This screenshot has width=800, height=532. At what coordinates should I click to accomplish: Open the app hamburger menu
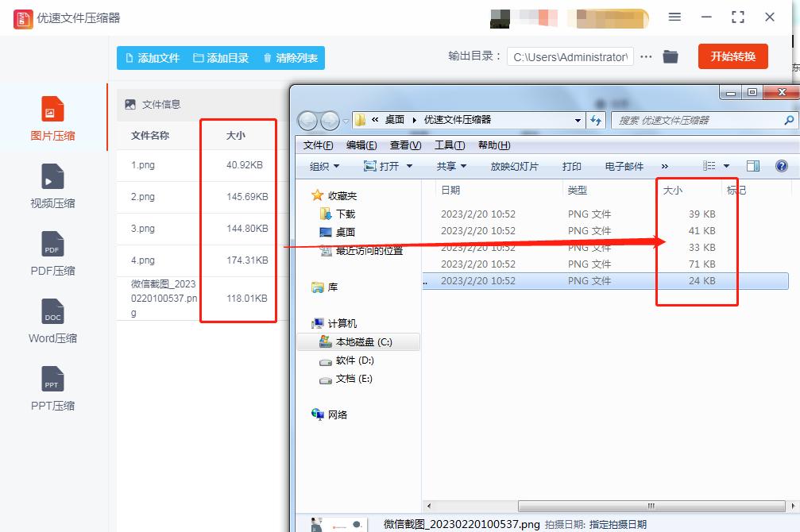(x=674, y=16)
